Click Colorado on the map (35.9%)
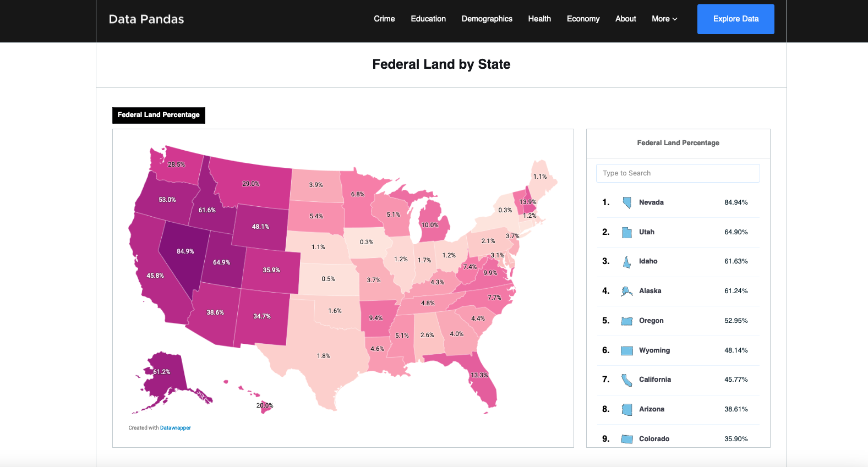This screenshot has height=467, width=868. click(271, 270)
